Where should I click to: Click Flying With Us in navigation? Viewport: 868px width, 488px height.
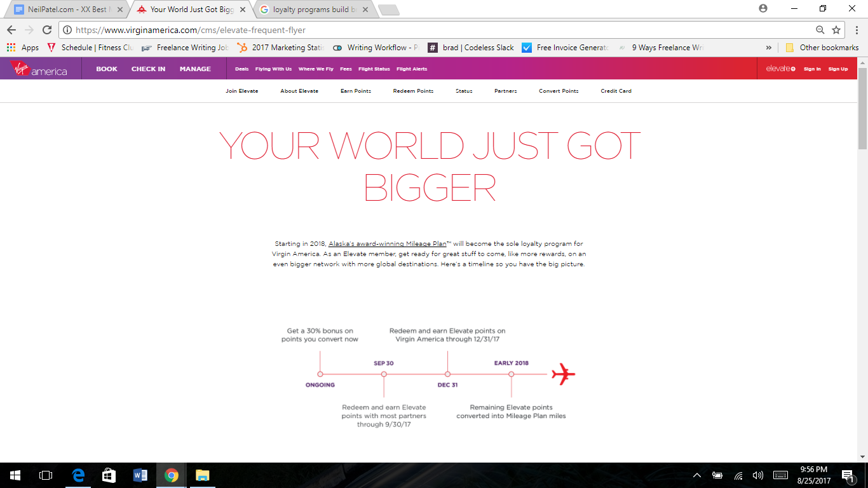click(273, 69)
